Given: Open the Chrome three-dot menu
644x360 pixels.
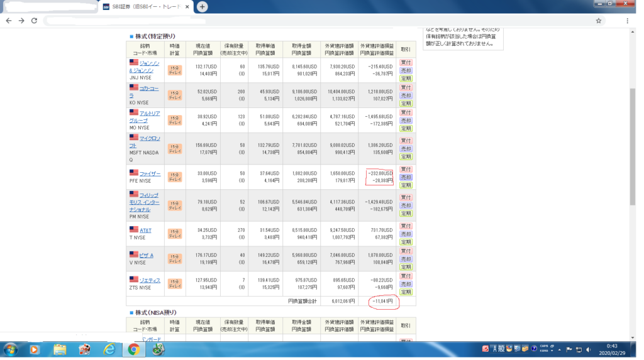Looking at the screenshot, I should [627, 21].
